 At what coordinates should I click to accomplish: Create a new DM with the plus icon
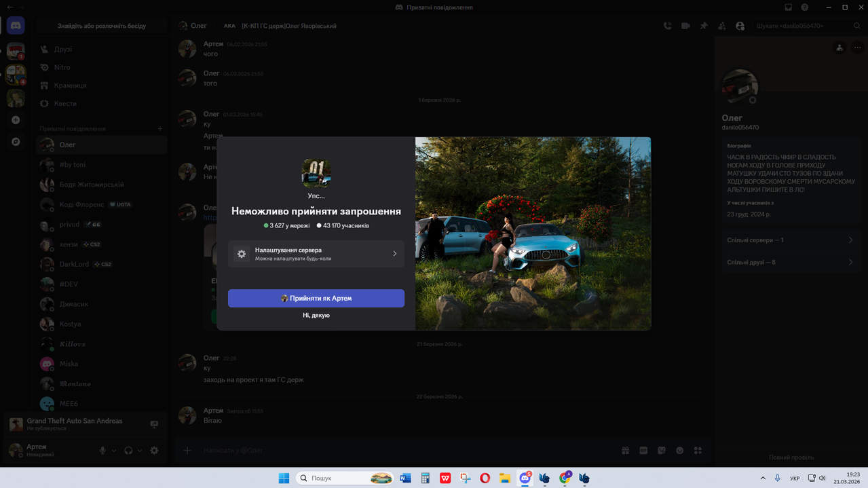point(160,128)
